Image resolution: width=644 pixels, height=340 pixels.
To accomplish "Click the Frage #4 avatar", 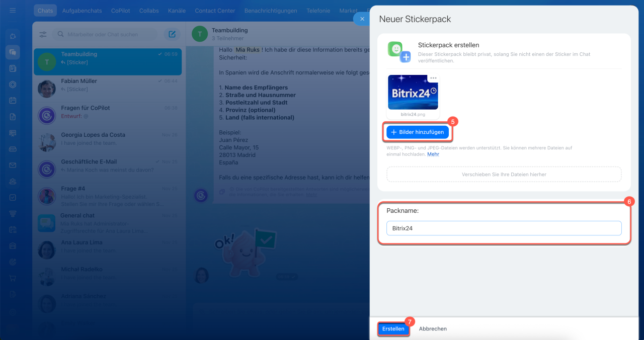I will click(47, 196).
